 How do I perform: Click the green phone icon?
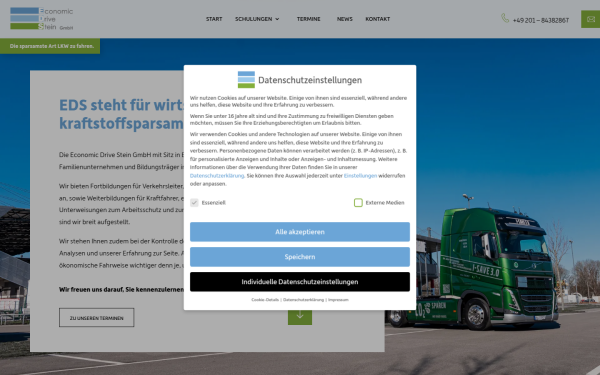(x=505, y=18)
